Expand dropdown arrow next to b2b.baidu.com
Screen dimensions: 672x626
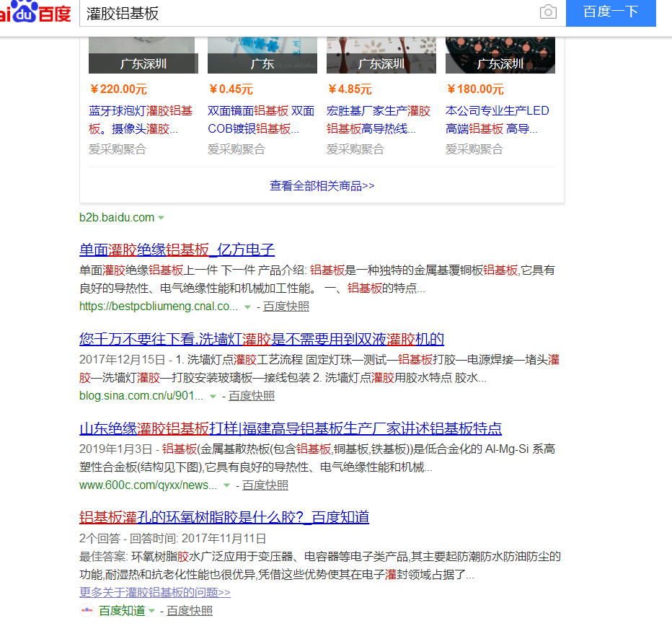pyautogui.click(x=161, y=218)
